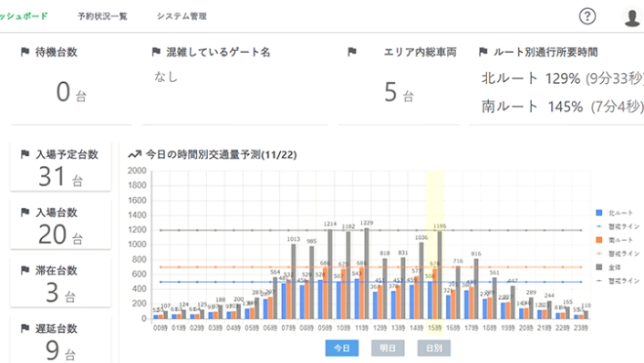Click the flag icon beside 待機台数
The height and width of the screenshot is (363, 644).
pos(25,52)
